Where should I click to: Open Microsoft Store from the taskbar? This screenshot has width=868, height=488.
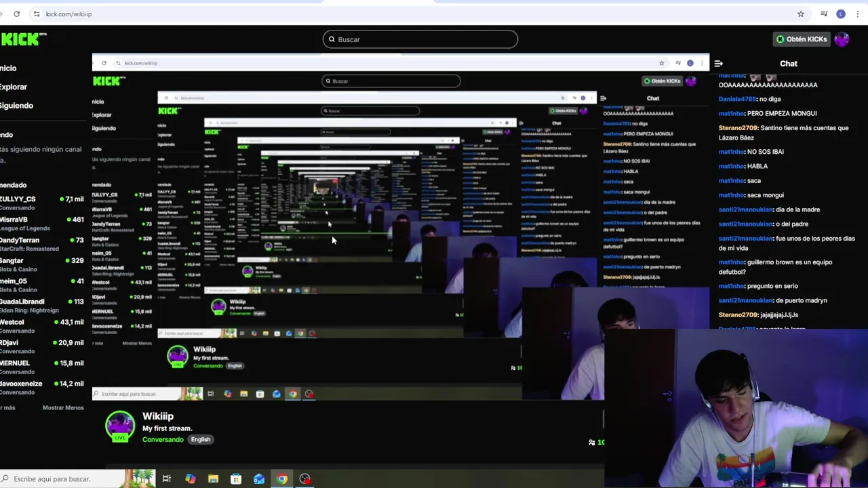click(x=236, y=479)
